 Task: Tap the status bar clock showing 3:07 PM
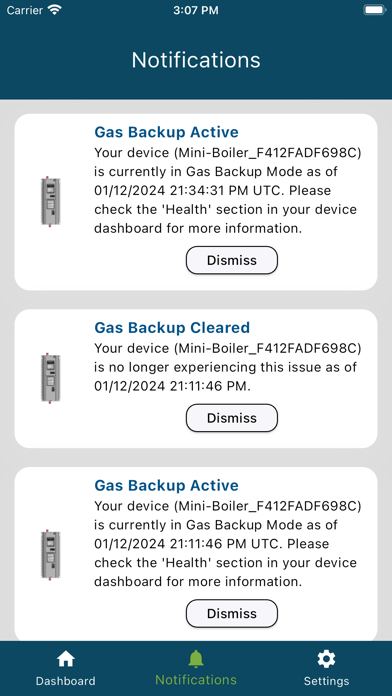(x=196, y=10)
